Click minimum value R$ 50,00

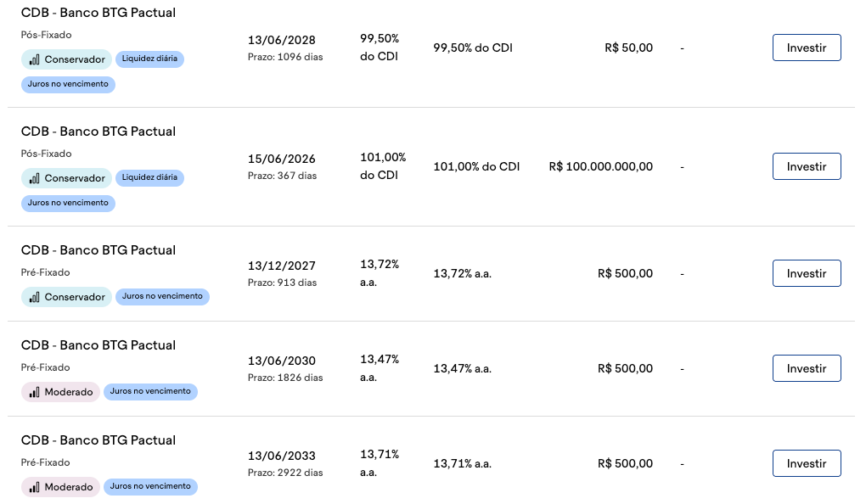click(x=628, y=48)
